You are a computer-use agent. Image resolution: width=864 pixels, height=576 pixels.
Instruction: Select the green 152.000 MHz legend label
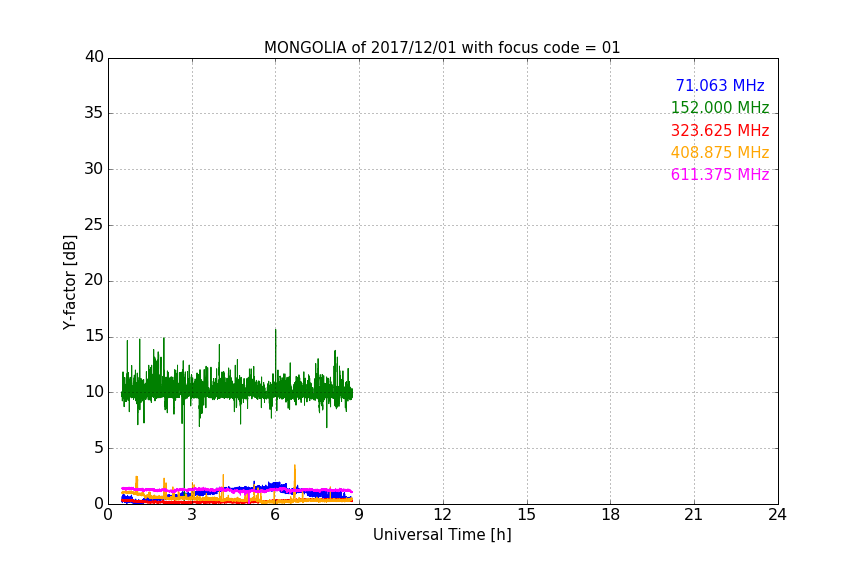(720, 108)
